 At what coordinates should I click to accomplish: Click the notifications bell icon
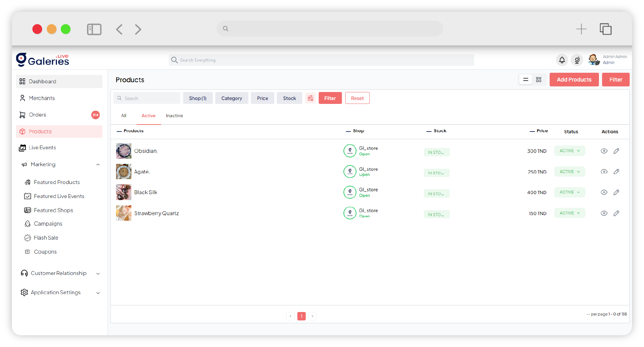[562, 60]
